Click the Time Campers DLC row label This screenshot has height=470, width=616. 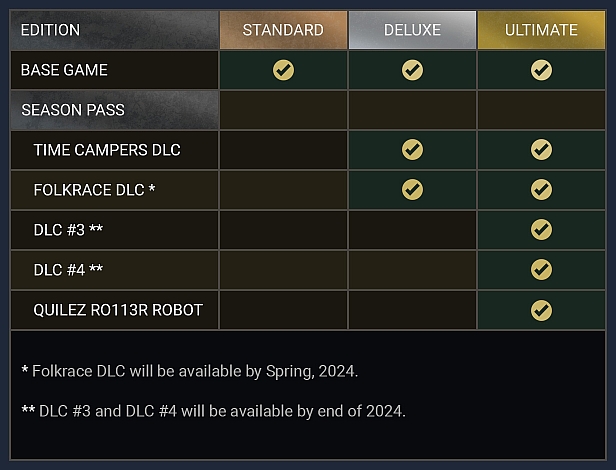pos(107,150)
